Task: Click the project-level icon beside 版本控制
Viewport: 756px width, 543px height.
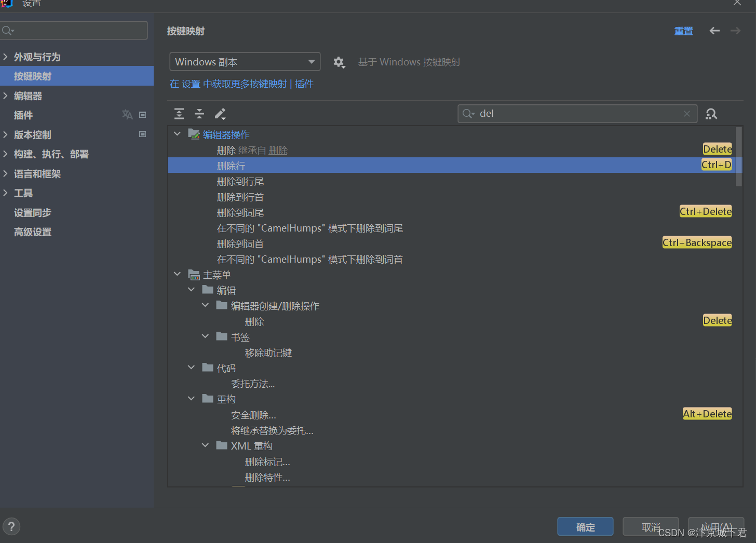Action: click(143, 134)
